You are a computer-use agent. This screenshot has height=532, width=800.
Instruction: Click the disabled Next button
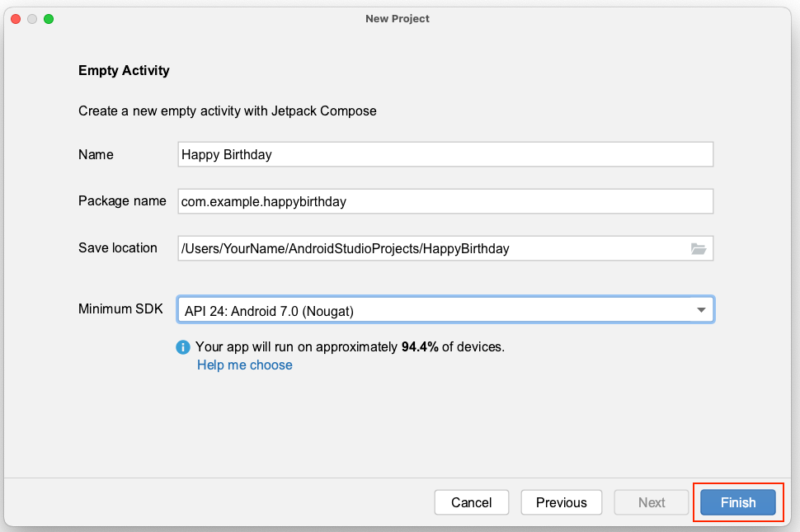pyautogui.click(x=651, y=502)
